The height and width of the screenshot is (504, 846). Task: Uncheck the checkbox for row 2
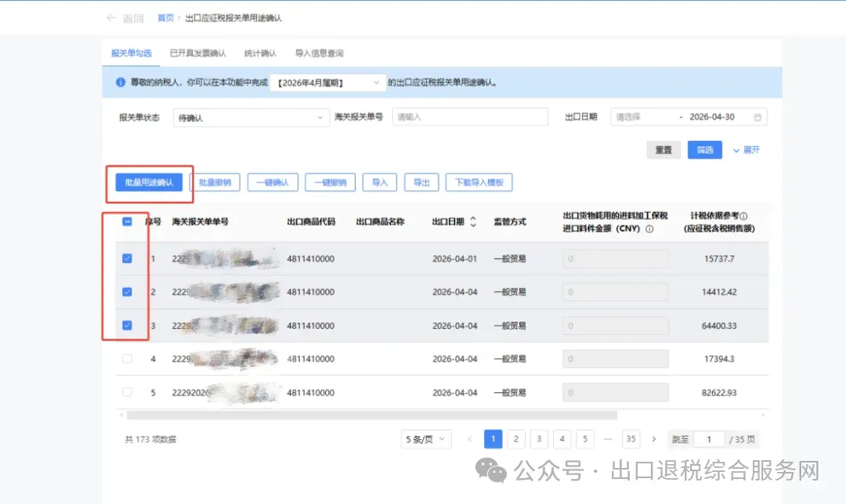click(x=128, y=292)
